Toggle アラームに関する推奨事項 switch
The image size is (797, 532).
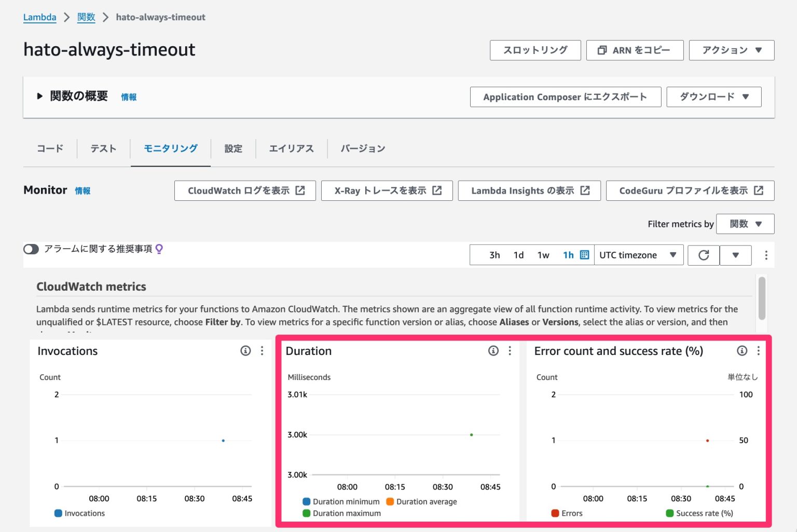31,249
